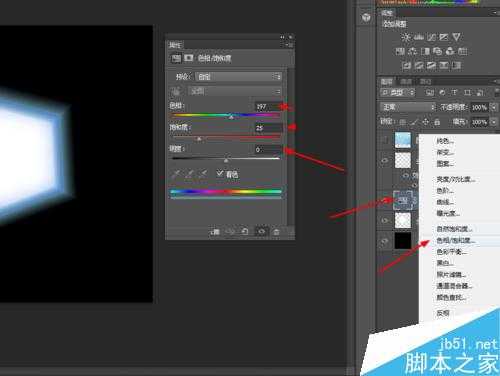Viewport: 500px width, 376px height.
Task: Pick the on-image targeted adjustment hand tool
Action: pos(176,91)
